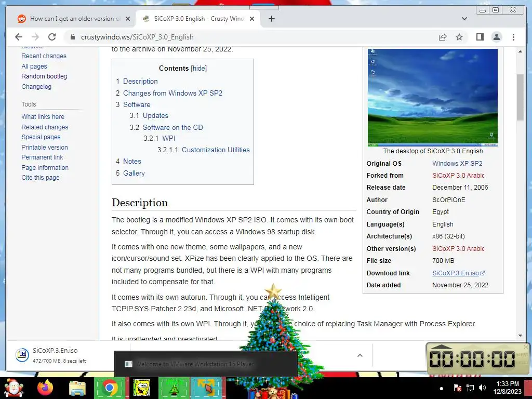Click the Chrome taskbar icon
The width and height of the screenshot is (532, 399).
click(x=109, y=388)
